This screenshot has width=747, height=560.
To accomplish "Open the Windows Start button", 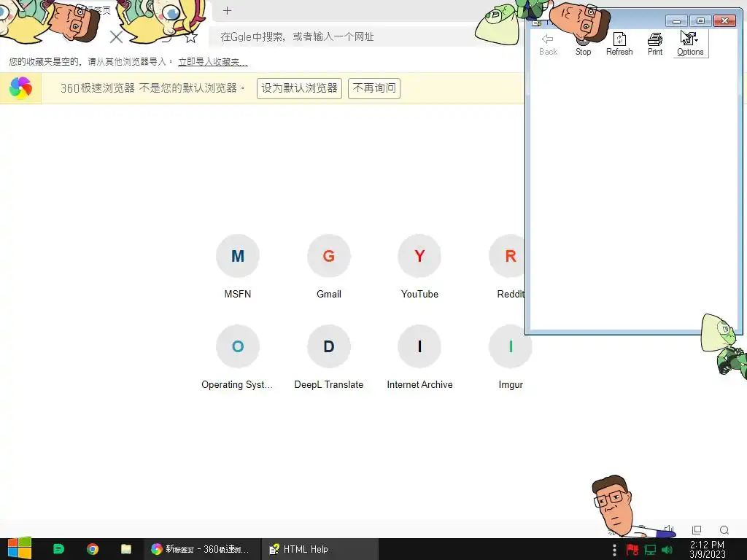I will click(20, 549).
